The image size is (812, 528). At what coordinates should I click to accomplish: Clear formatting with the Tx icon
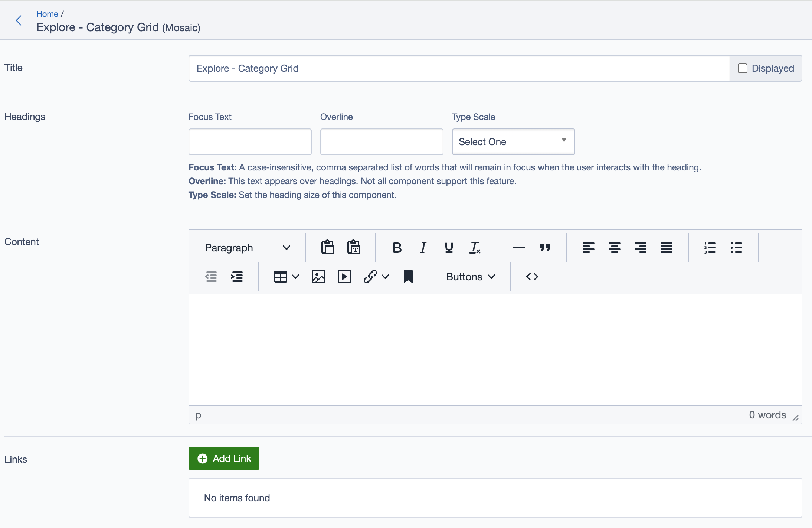[475, 247]
